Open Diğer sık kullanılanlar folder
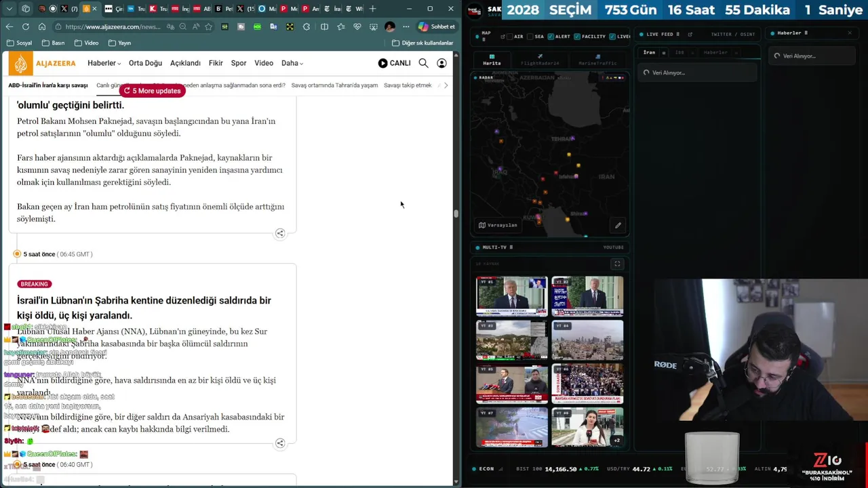Screen dimensions: 868x488 pyautogui.click(x=422, y=43)
